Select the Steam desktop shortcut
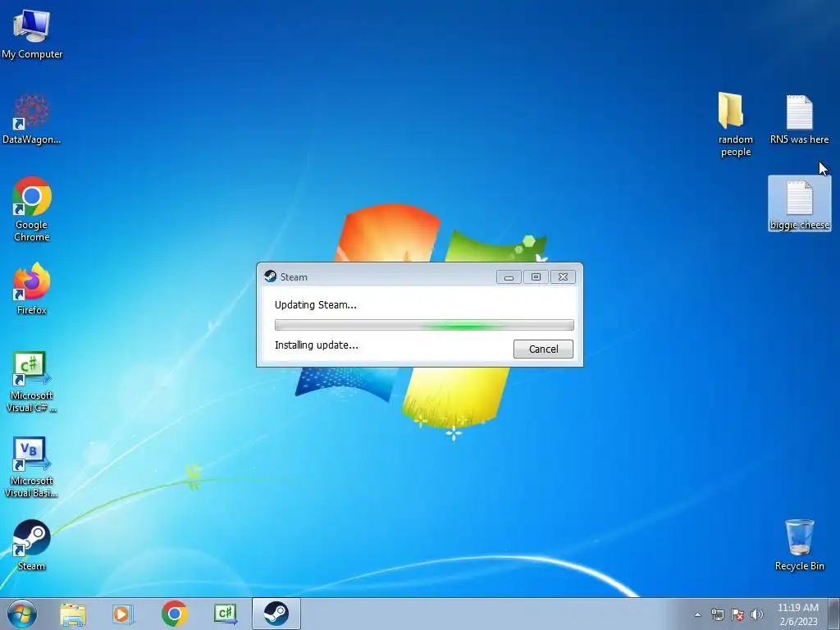840x630 pixels. (x=32, y=545)
